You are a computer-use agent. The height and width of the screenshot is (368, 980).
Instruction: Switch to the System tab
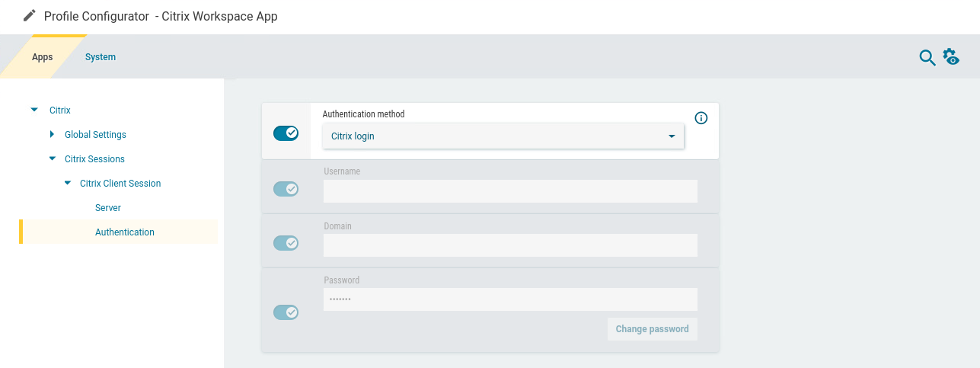(101, 57)
